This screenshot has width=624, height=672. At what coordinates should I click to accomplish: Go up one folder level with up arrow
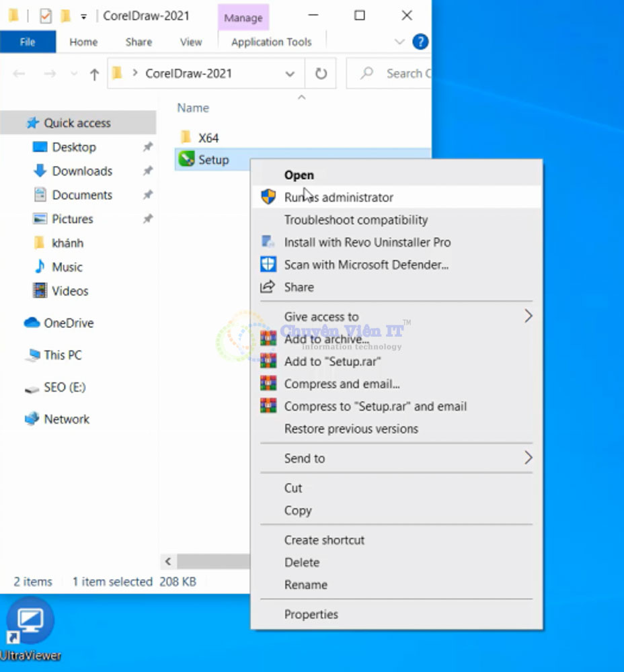pos(94,74)
